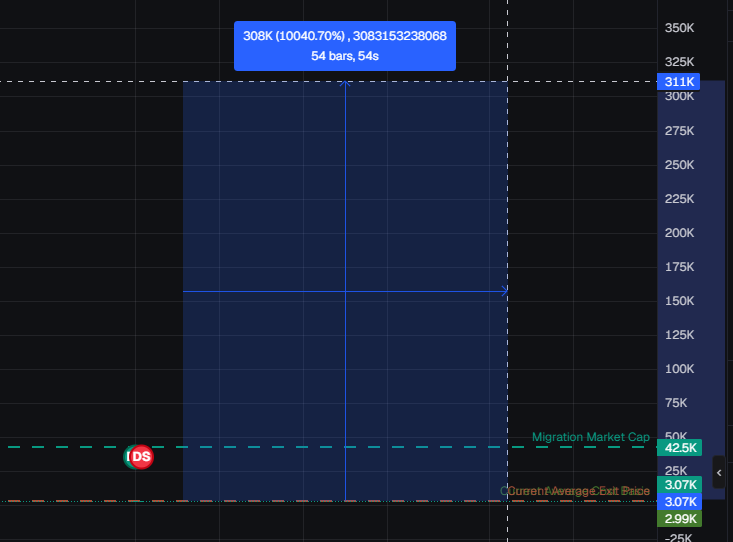This screenshot has width=733, height=542.
Task: Click the 325K price axis tick
Action: coord(679,62)
